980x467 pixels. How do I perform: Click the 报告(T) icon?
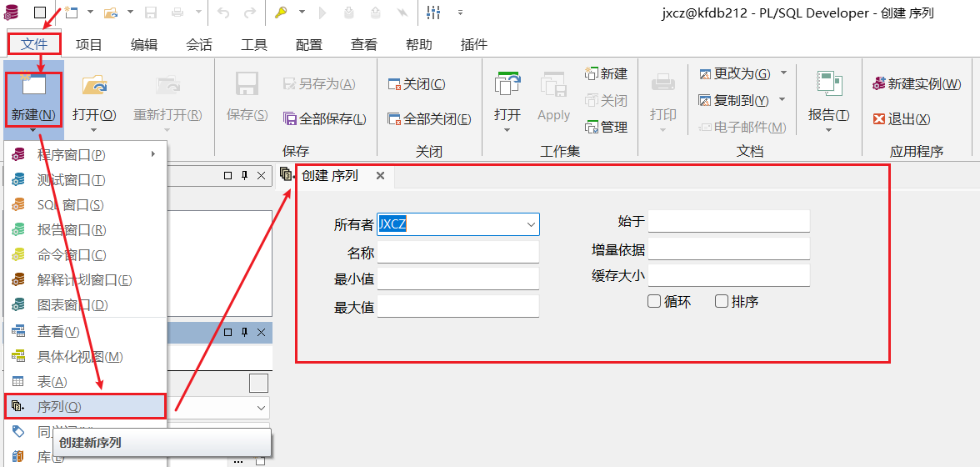coord(828,83)
